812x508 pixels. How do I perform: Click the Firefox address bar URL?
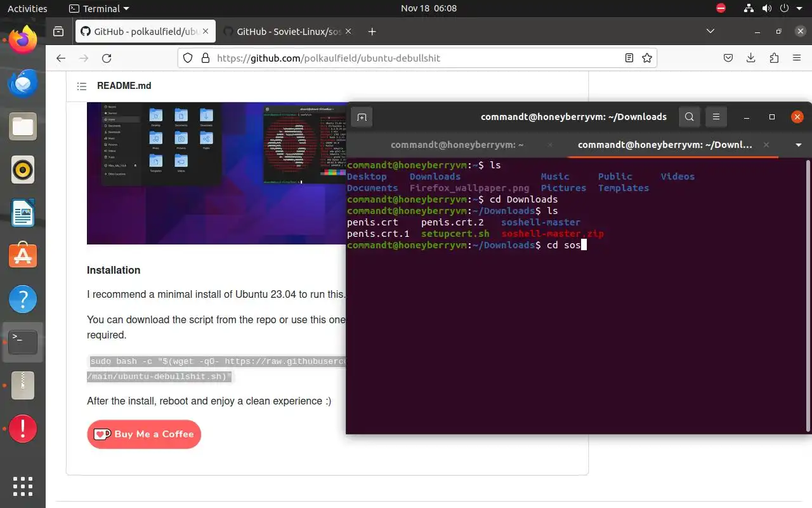[329, 58]
